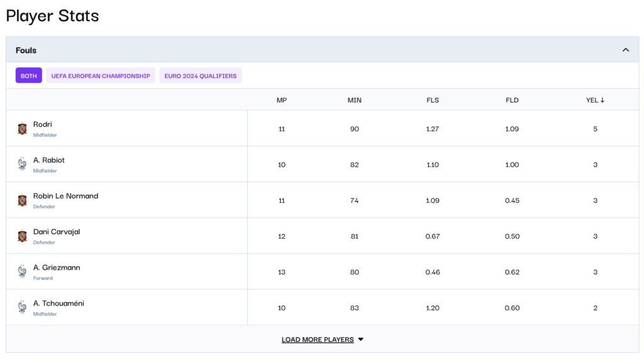Collapse the Fouls panel with chevron
The height and width of the screenshot is (359, 644).
tap(625, 50)
